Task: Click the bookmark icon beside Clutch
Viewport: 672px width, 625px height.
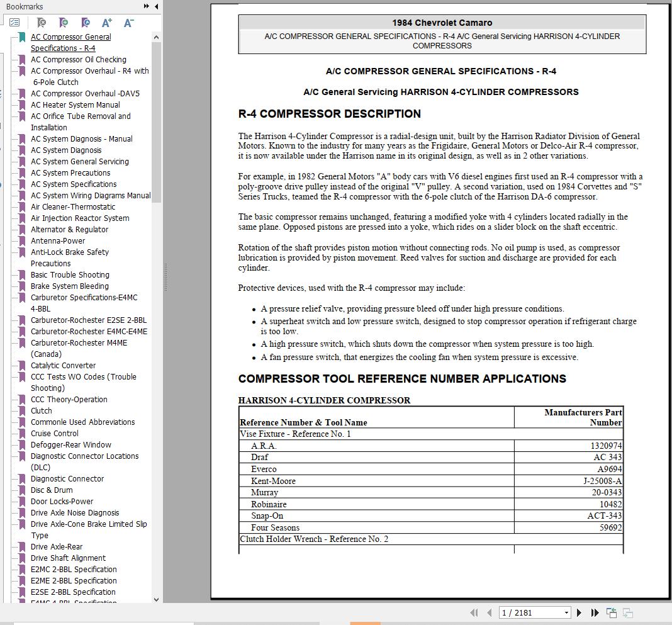Action: point(22,411)
